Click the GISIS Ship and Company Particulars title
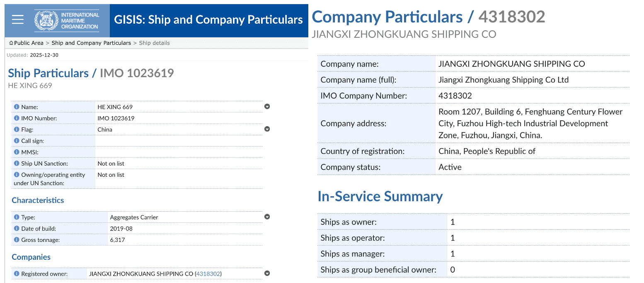Viewport: 644px width, 283px height. pyautogui.click(x=209, y=20)
